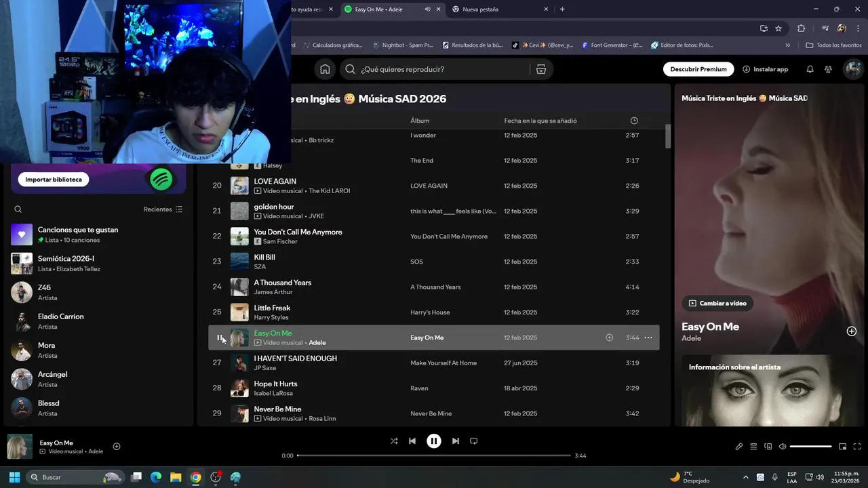Open Calculadora gráfica bookmark
This screenshot has width=868, height=488.
click(332, 45)
